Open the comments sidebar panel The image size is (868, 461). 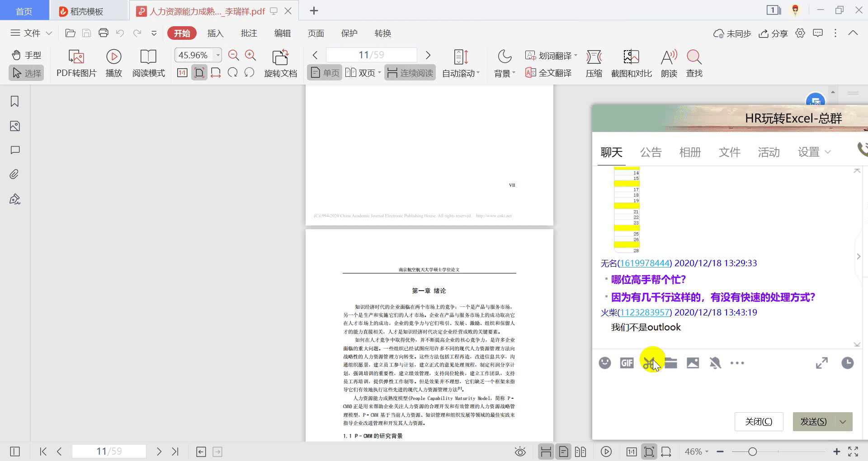[x=15, y=150]
